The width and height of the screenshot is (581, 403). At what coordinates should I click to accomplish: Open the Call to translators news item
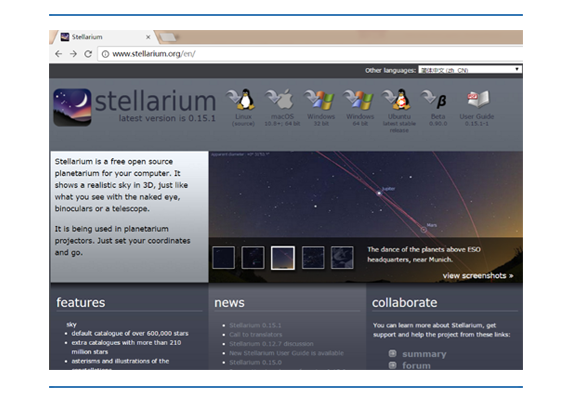tap(255, 334)
